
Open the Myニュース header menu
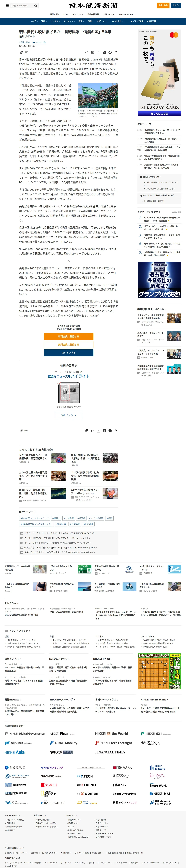tap(78, 14)
